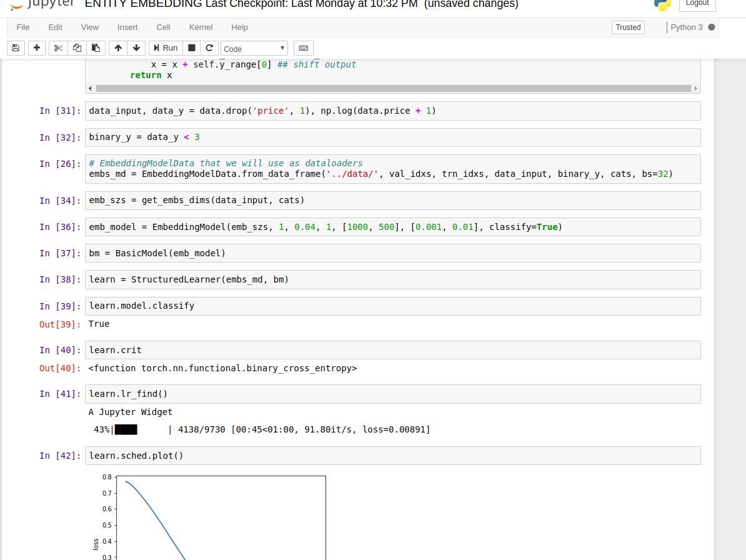This screenshot has width=746, height=560.
Task: Cut selected cells with the scissors icon
Action: pyautogui.click(x=59, y=48)
